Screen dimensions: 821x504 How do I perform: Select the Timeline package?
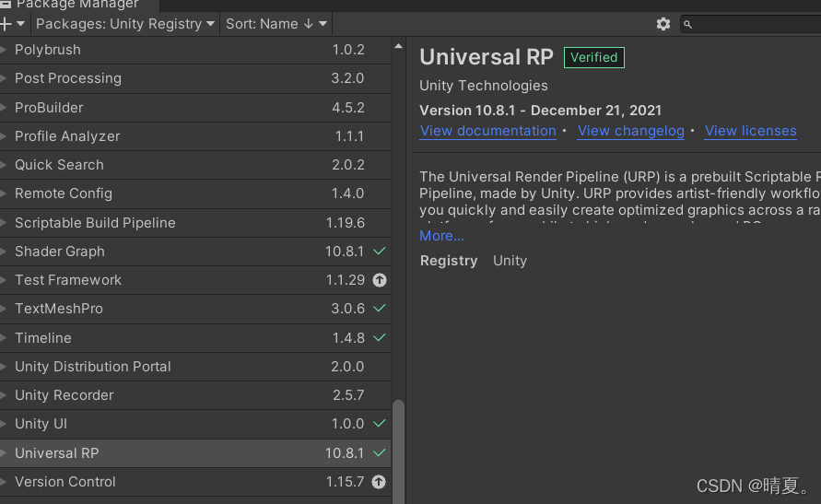195,338
